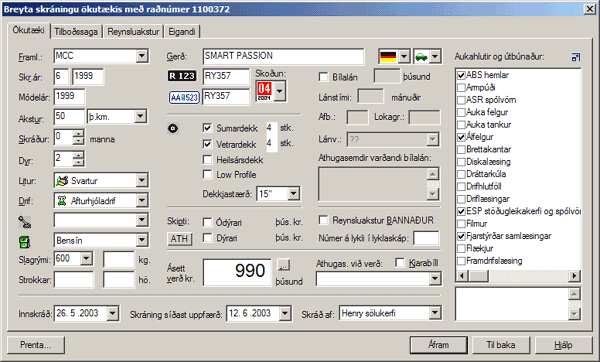Click the equipment list horizontal scrollbar
The width and height of the screenshot is (600, 362).
(518, 276)
